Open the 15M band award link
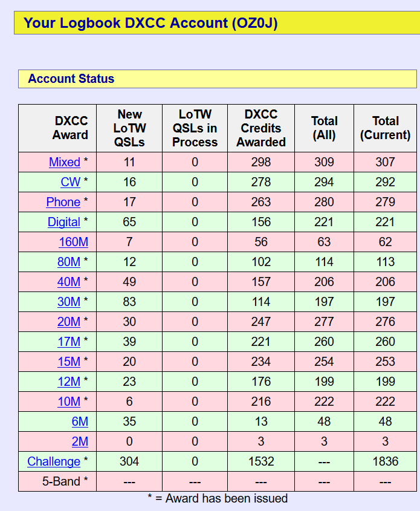 tap(69, 362)
